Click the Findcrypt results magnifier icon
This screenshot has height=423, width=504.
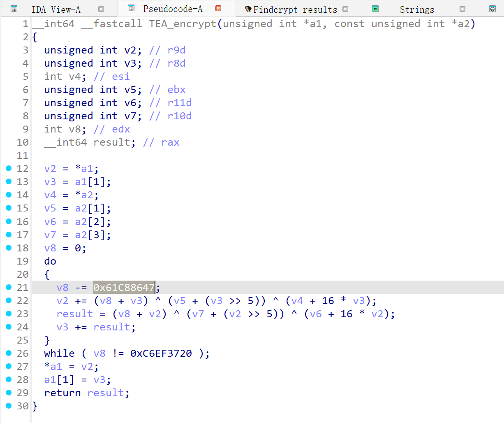click(248, 8)
